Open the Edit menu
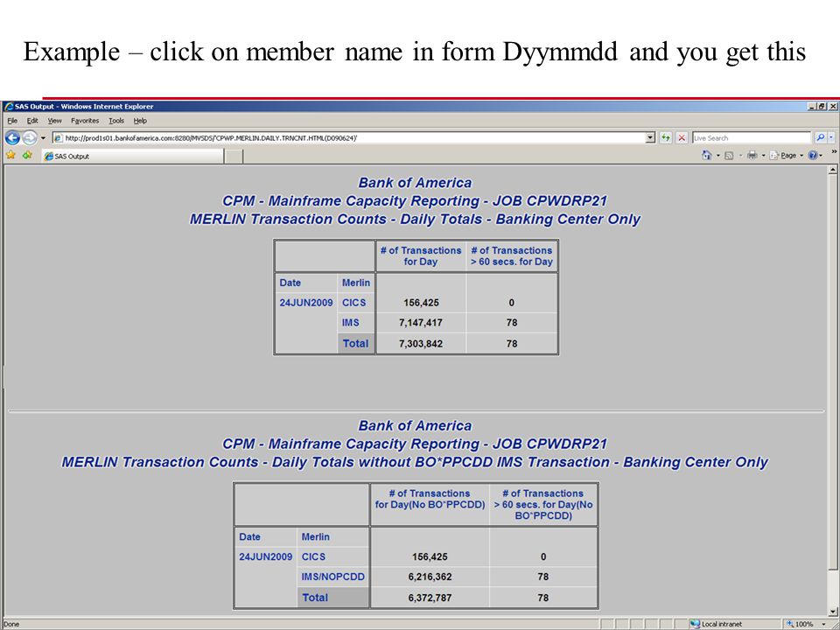This screenshot has height=630, width=840. point(32,121)
